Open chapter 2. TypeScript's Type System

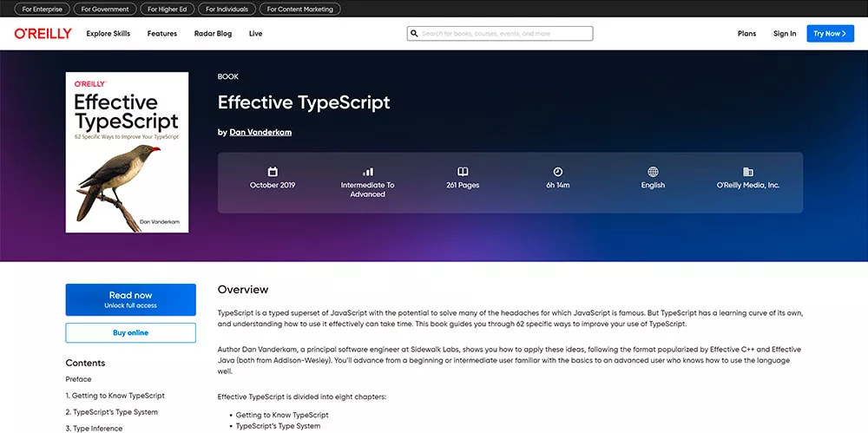coord(112,412)
